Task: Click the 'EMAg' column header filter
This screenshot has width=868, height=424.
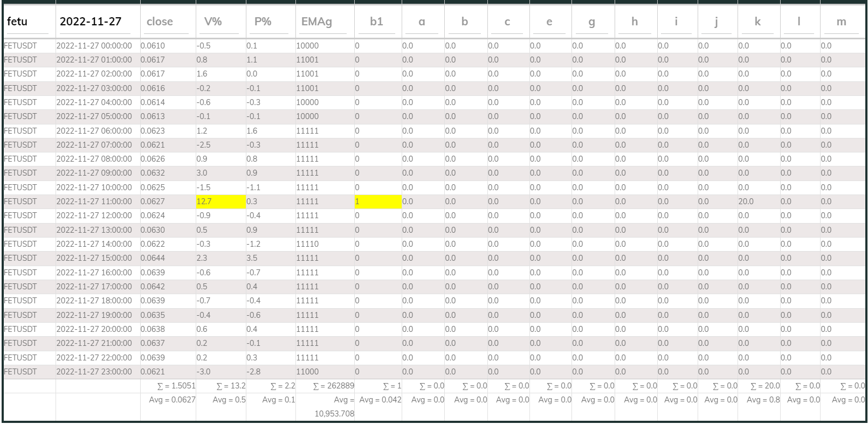Action: (x=324, y=22)
